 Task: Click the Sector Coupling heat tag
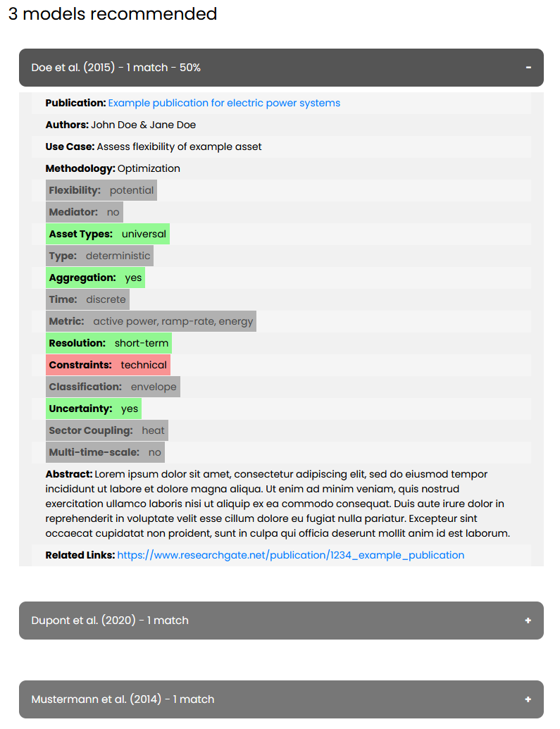106,430
